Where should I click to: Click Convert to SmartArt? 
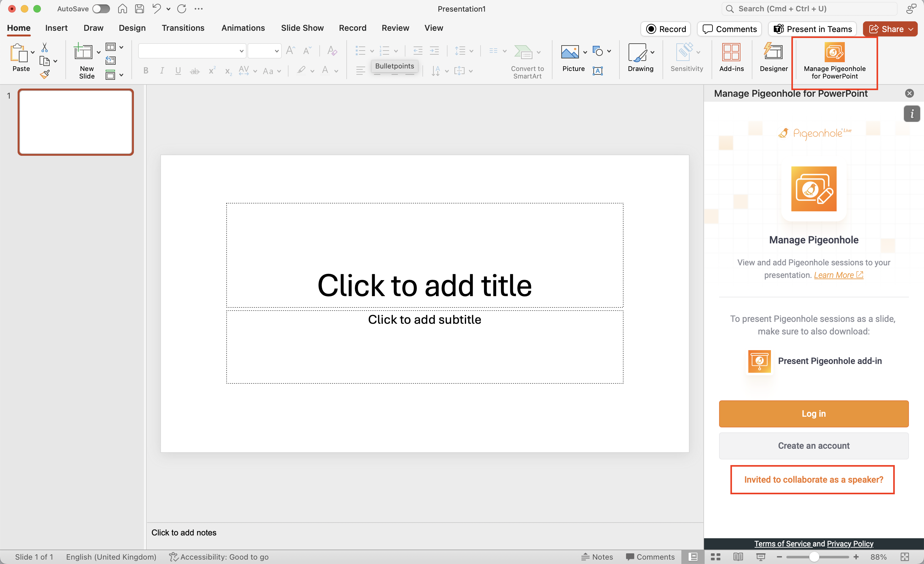[527, 62]
